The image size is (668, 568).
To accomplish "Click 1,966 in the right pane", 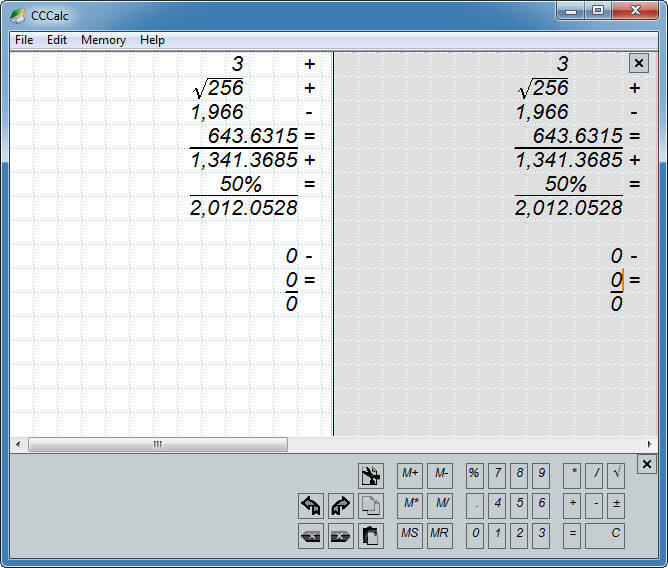I will 542,112.
